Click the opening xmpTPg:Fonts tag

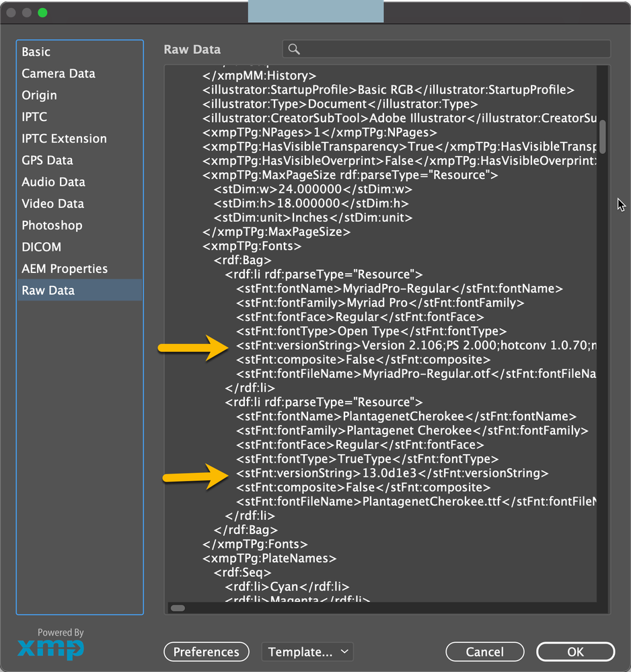point(252,246)
